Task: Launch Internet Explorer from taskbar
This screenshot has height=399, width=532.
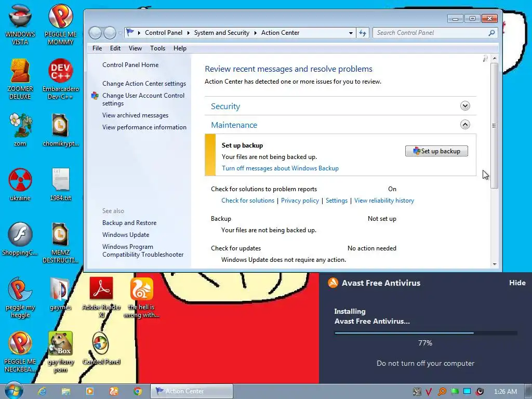Action: click(42, 391)
